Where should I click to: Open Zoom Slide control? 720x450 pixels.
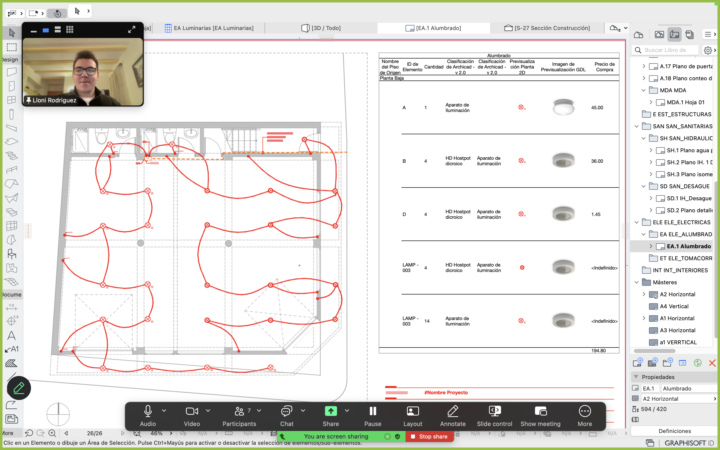pyautogui.click(x=494, y=416)
